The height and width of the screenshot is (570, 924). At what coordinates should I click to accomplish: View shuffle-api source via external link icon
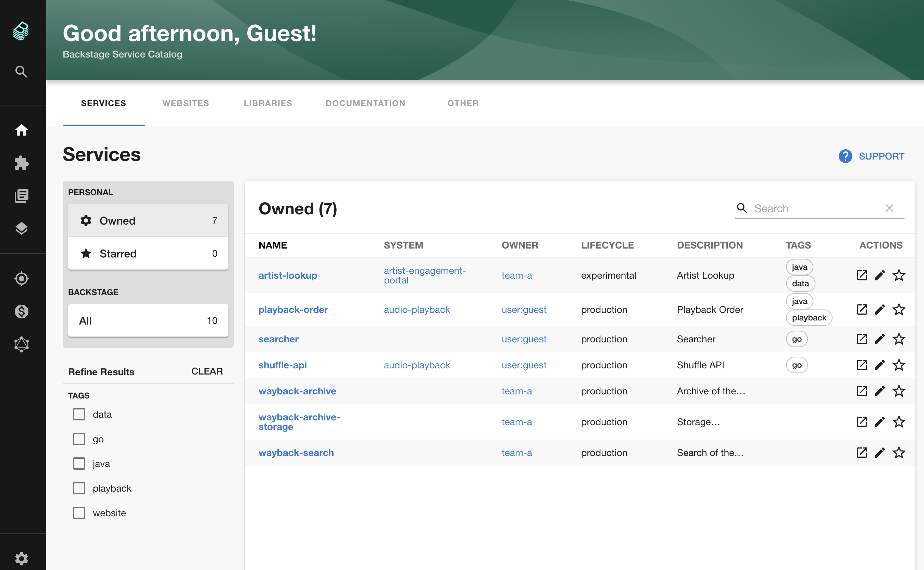(x=862, y=365)
